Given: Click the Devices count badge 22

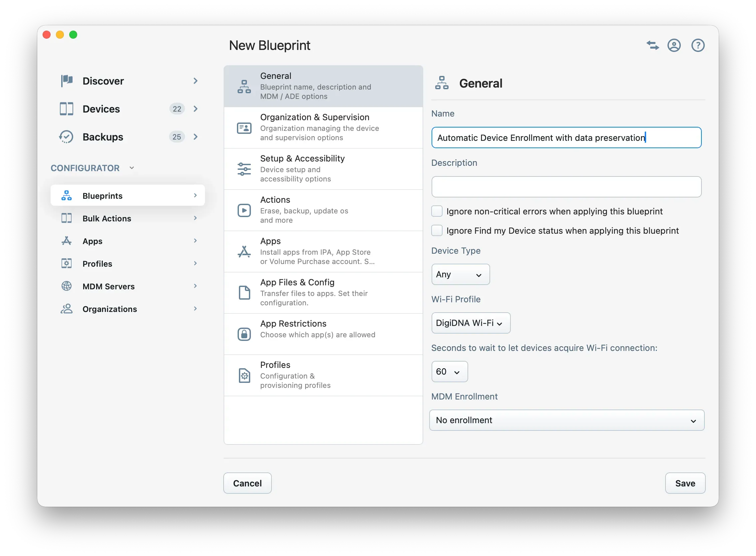Looking at the screenshot, I should click(x=177, y=109).
